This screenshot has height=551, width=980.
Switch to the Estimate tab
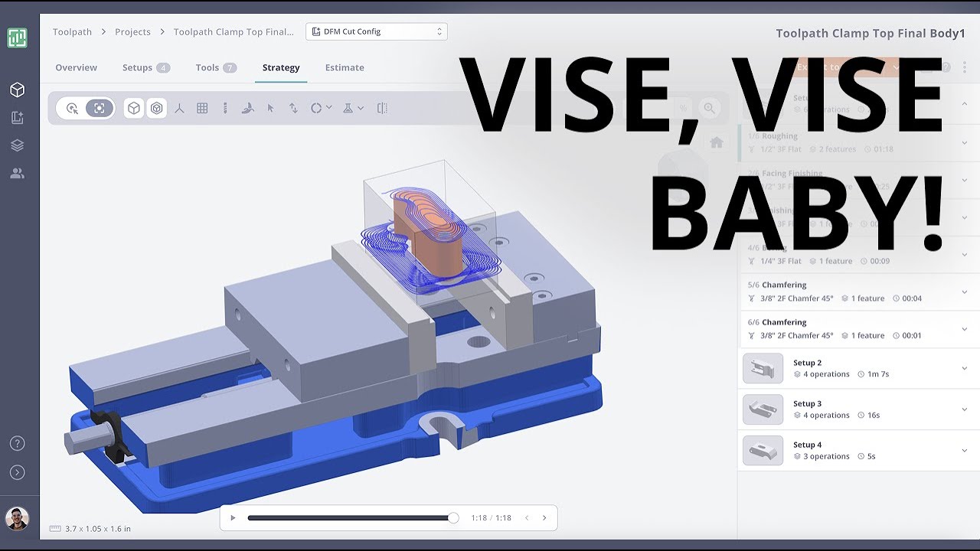click(x=345, y=67)
